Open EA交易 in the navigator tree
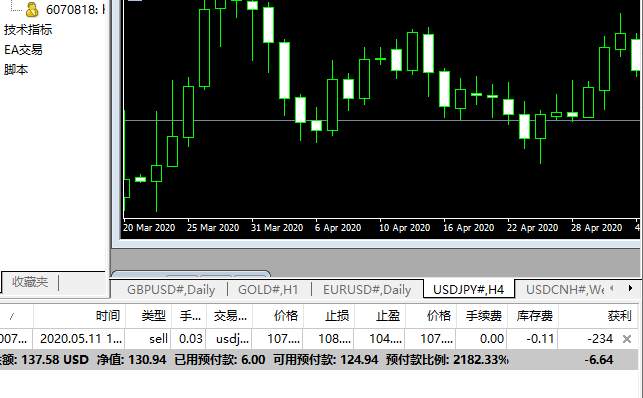 tap(23, 50)
